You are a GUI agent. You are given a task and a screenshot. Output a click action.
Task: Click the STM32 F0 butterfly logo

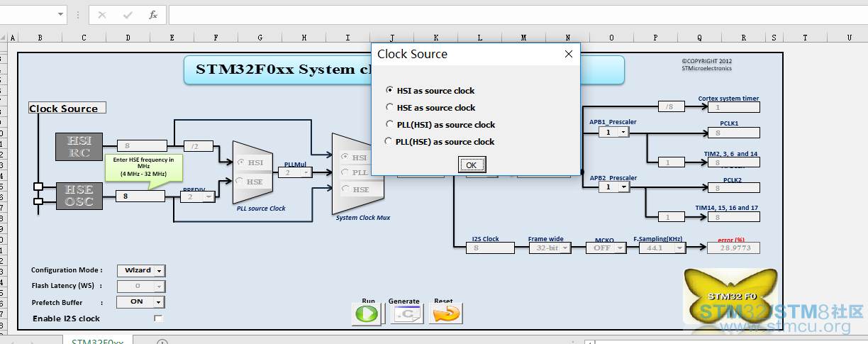tap(730, 296)
